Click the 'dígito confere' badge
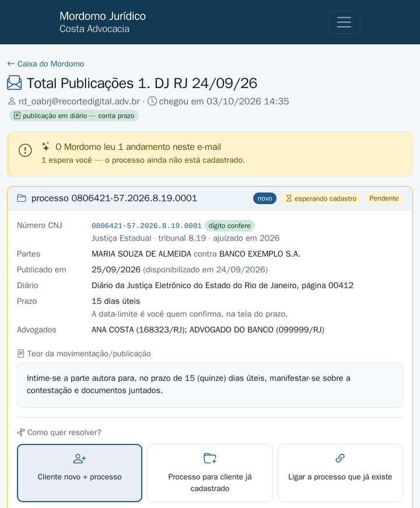Viewport: 420px width, 508px height. [229, 226]
